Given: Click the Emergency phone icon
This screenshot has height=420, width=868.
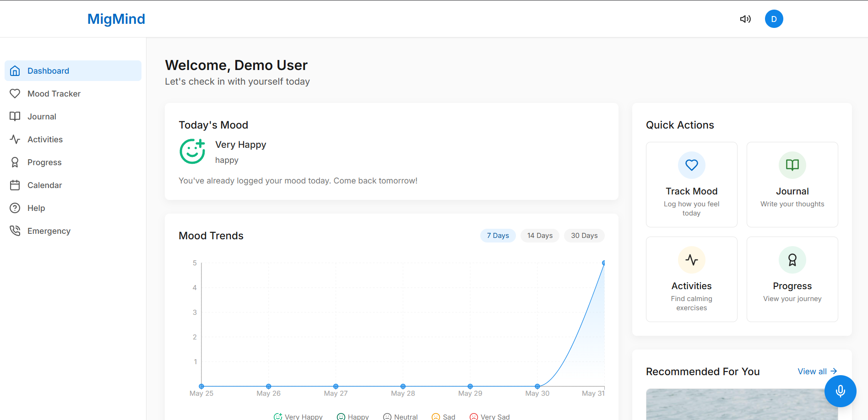Looking at the screenshot, I should 15,231.
